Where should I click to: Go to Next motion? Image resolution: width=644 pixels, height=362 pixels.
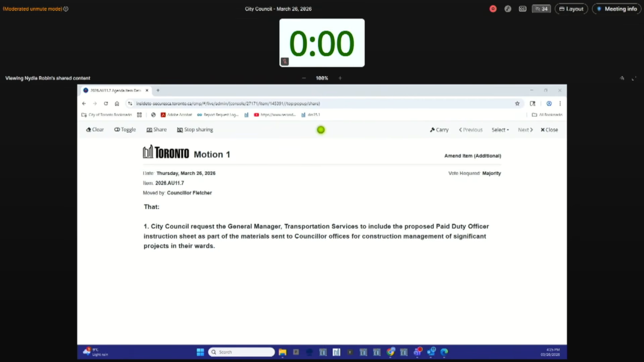pyautogui.click(x=525, y=130)
